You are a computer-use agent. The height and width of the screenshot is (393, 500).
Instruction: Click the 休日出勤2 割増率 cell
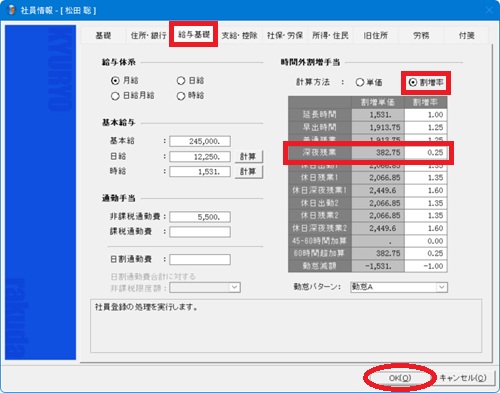coord(426,203)
